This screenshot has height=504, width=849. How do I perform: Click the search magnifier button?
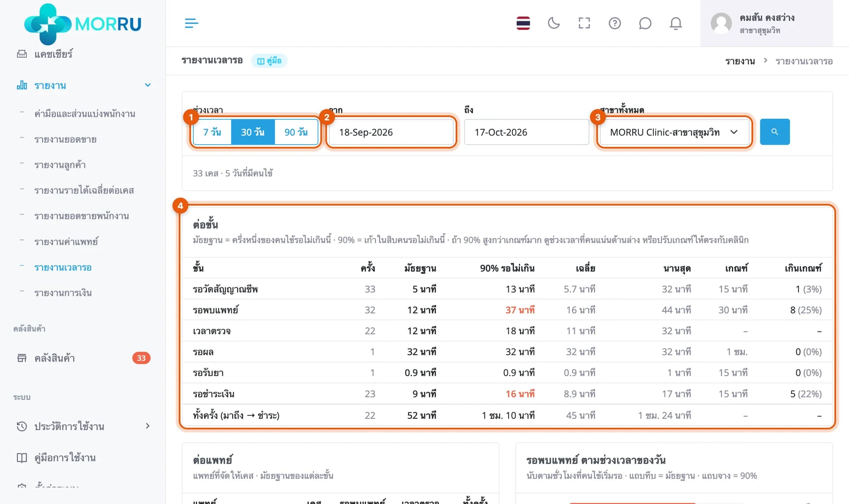point(775,132)
